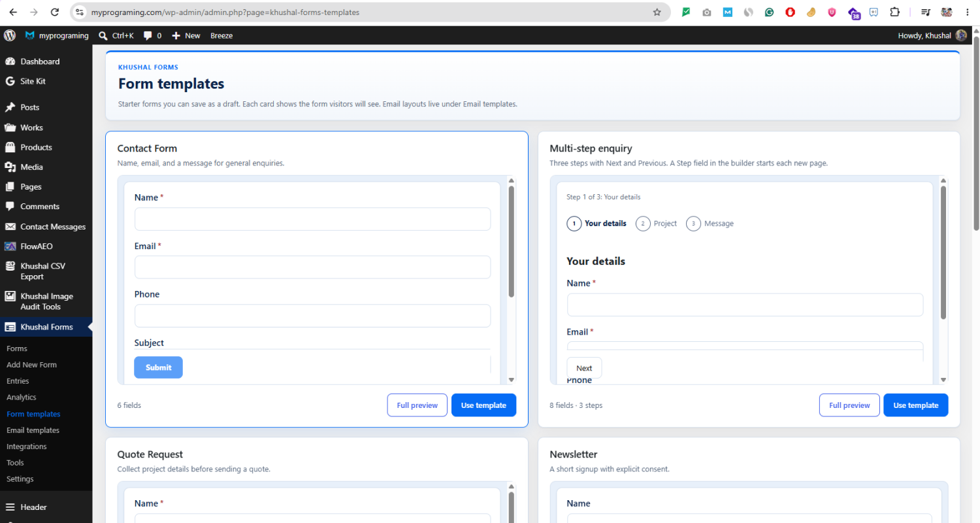Click the FlowAEO sidebar icon
980x523 pixels.
click(x=10, y=246)
